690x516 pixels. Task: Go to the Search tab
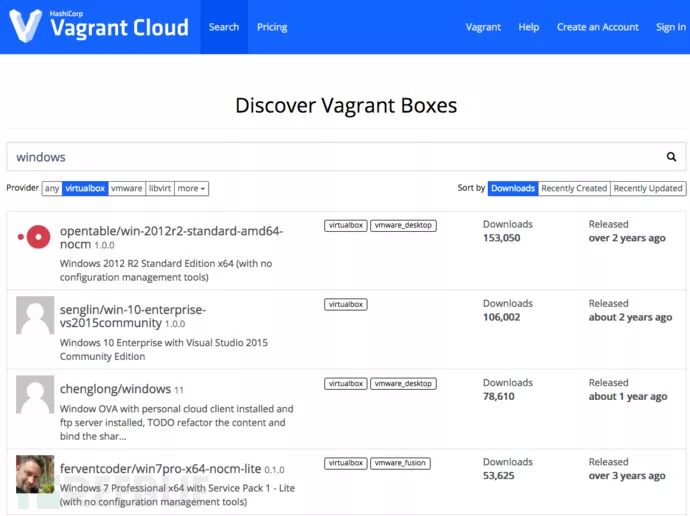[224, 27]
